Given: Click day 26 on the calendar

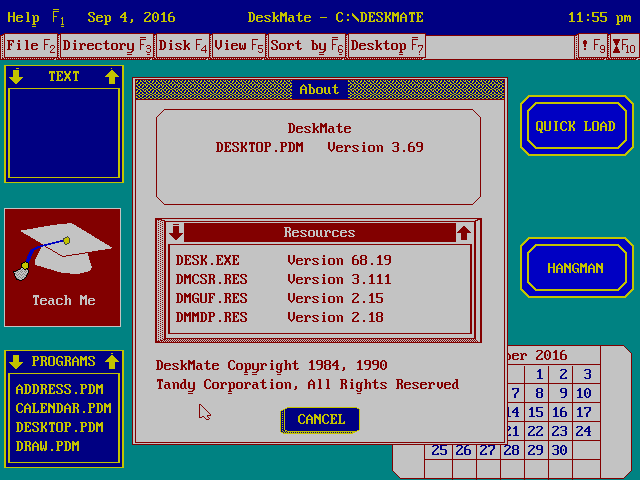Looking at the screenshot, I should tap(463, 450).
